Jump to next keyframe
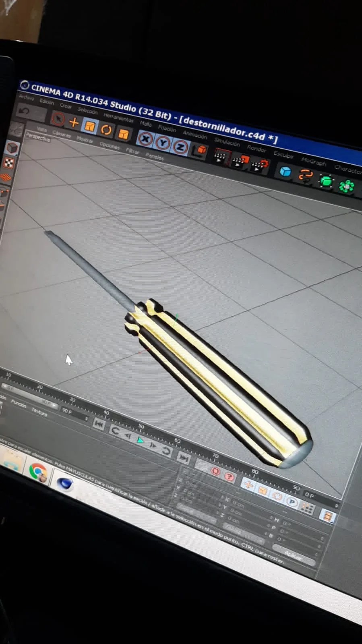 (x=165, y=450)
